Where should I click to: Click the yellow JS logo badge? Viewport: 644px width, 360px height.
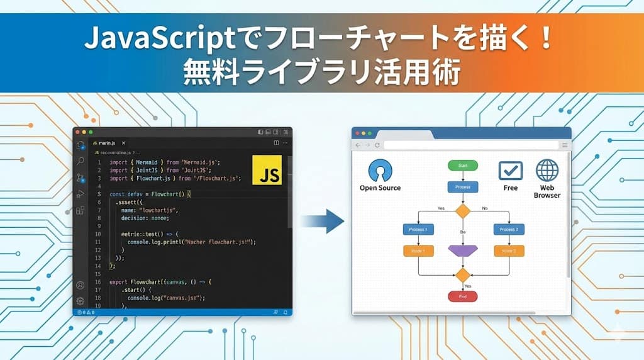click(267, 169)
